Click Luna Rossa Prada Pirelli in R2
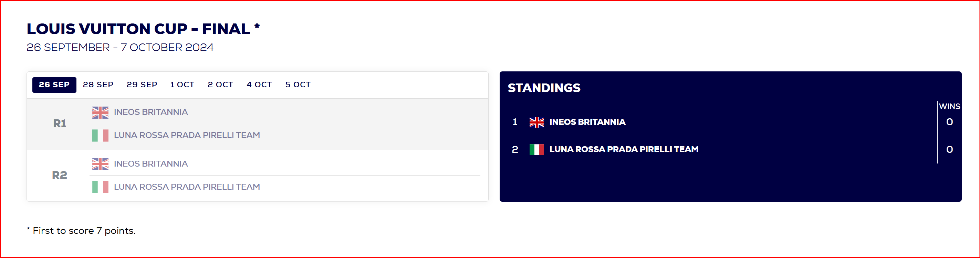The height and width of the screenshot is (258, 980). pos(187,187)
